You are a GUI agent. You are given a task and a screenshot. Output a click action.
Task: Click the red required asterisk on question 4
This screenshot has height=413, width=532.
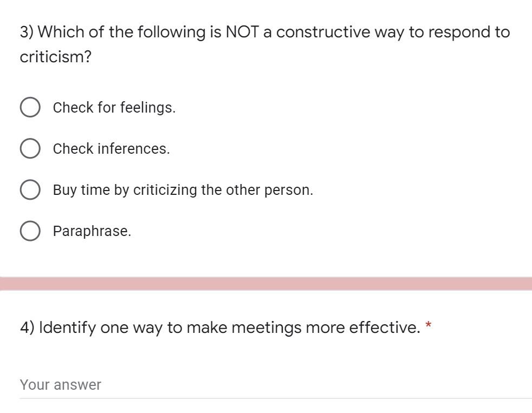[428, 325]
